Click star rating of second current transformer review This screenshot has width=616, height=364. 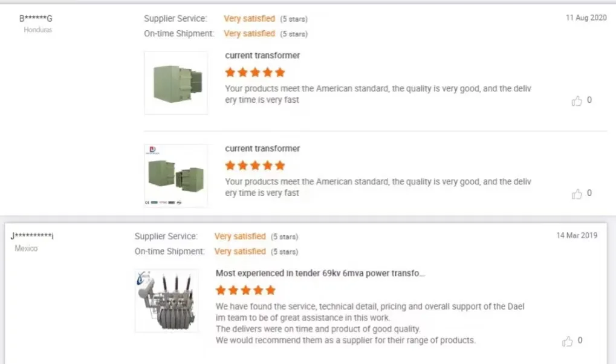point(255,166)
